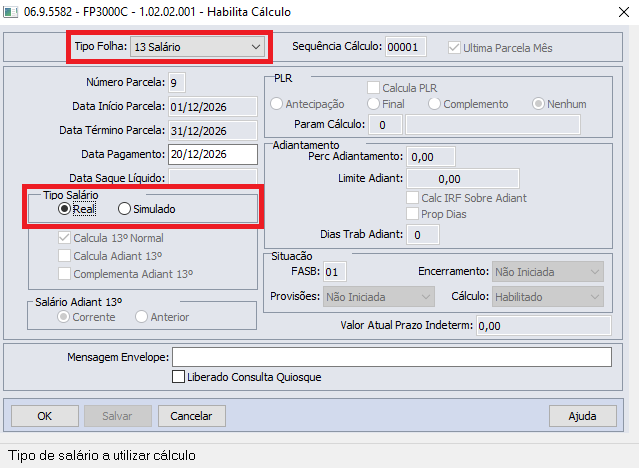The height and width of the screenshot is (468, 639).
Task: Click the Data Pagamento field
Action: (213, 155)
